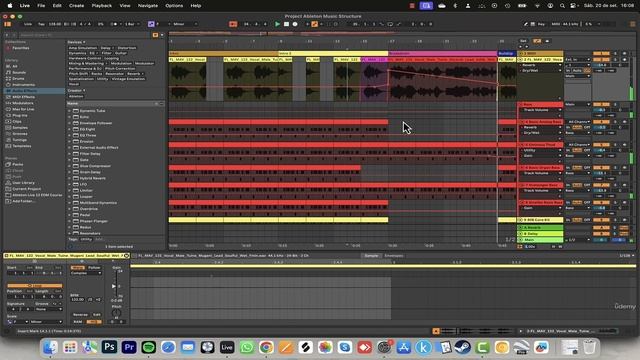The image size is (640, 360).
Task: Open WhatsApp from the Dock
Action: [x=247, y=347]
